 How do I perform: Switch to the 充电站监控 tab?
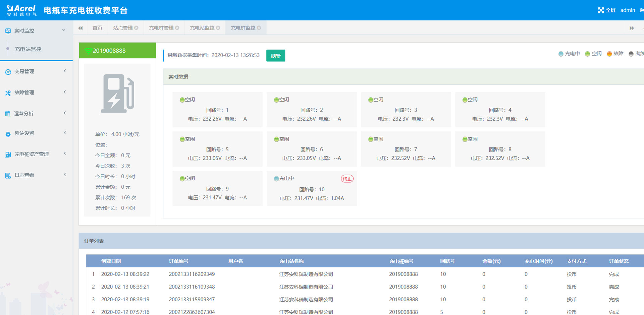click(x=202, y=28)
